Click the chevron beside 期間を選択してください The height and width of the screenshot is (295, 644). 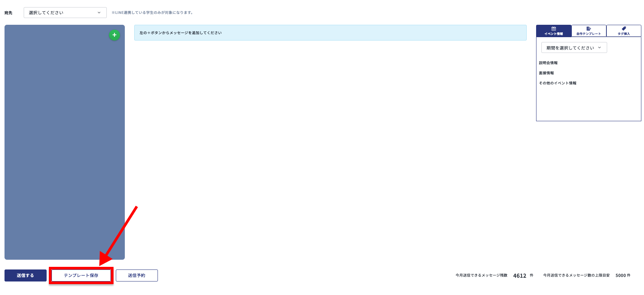click(x=599, y=48)
